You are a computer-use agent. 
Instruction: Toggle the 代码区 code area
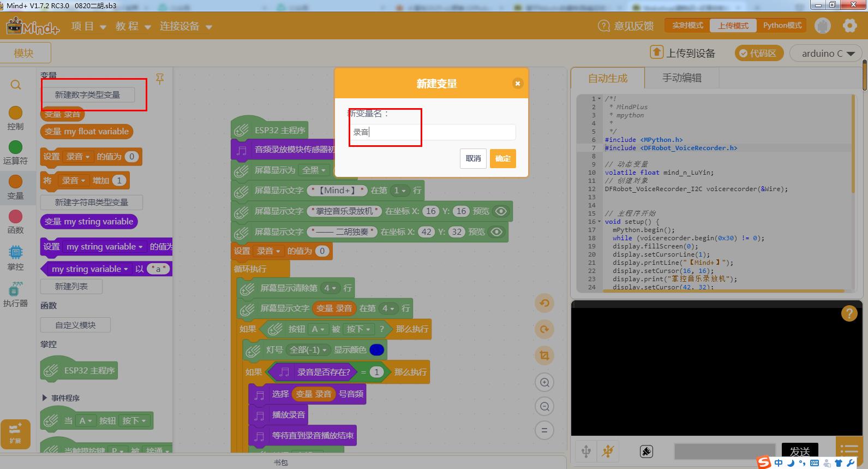click(x=759, y=53)
